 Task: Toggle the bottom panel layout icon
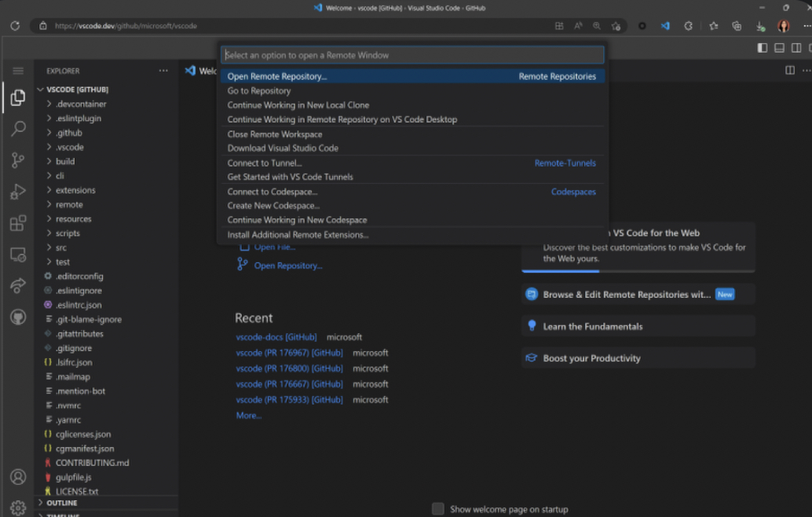tap(779, 48)
